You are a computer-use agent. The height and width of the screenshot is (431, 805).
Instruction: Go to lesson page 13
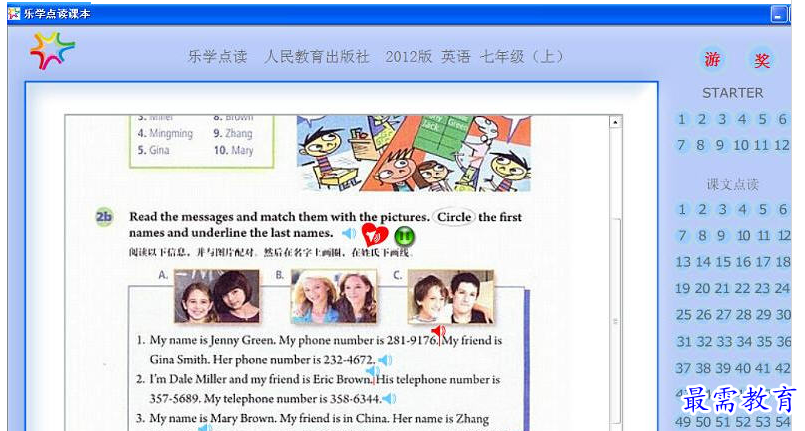coord(683,262)
